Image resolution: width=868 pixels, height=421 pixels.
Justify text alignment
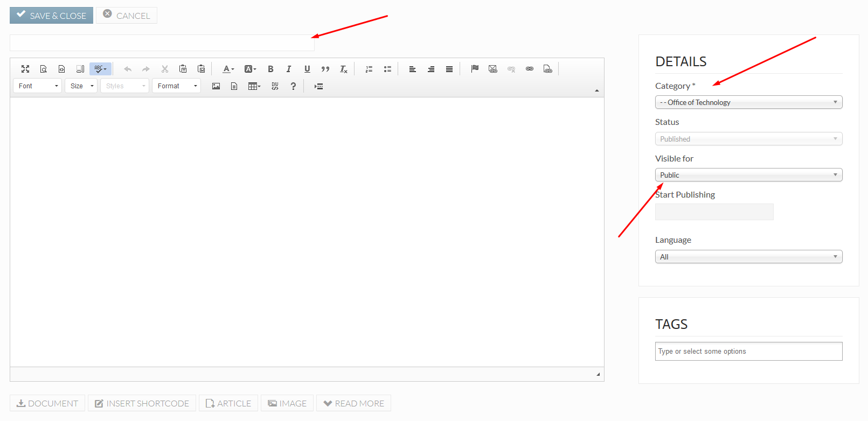(449, 69)
